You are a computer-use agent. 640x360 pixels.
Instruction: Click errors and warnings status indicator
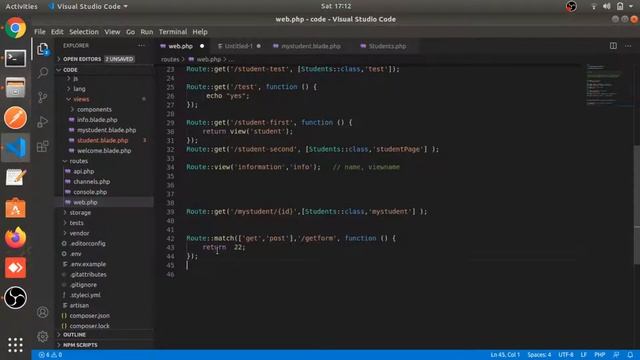pos(50,355)
